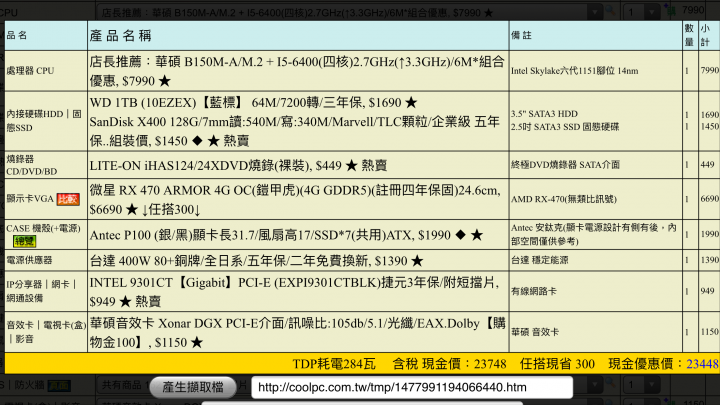This screenshot has height=405, width=720.
Task: Click the 比較 badge beside 顯示卡VGA
Action: [x=68, y=199]
